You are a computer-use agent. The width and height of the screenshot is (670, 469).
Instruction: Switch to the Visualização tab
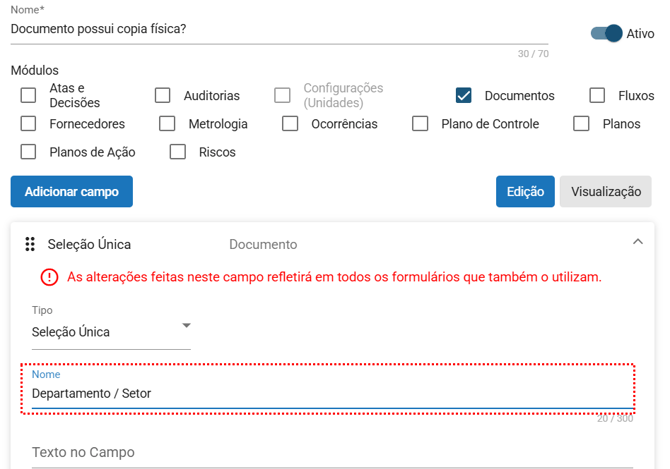coord(605,191)
